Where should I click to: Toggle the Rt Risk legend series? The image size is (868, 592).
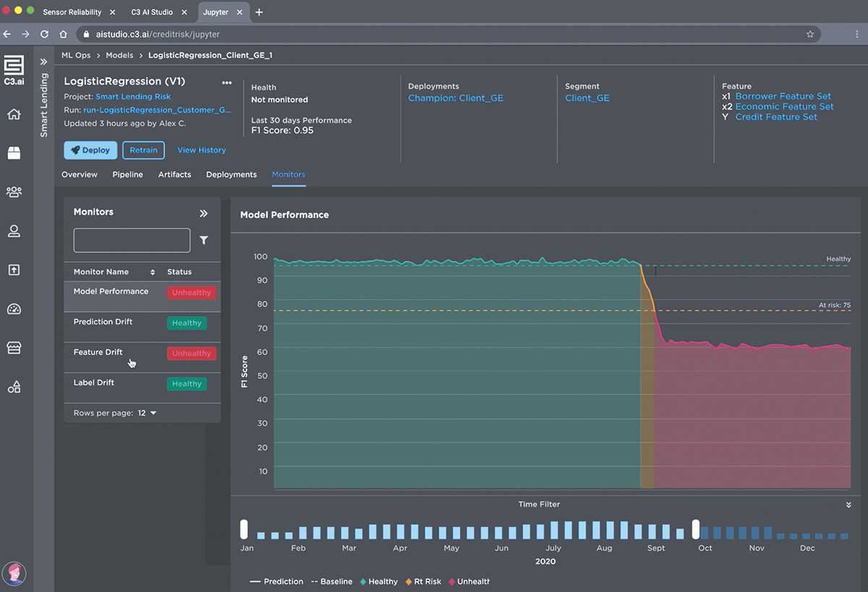point(422,581)
